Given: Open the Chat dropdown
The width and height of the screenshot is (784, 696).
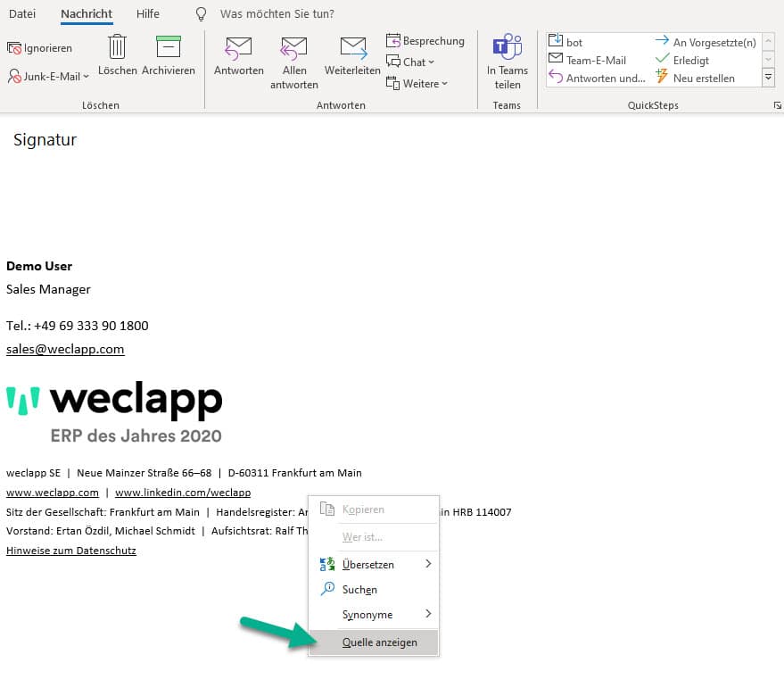Looking at the screenshot, I should coord(410,62).
